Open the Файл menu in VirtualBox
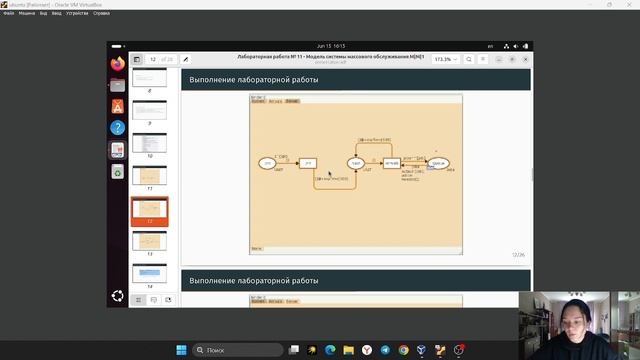The width and height of the screenshot is (640, 360). (x=9, y=13)
